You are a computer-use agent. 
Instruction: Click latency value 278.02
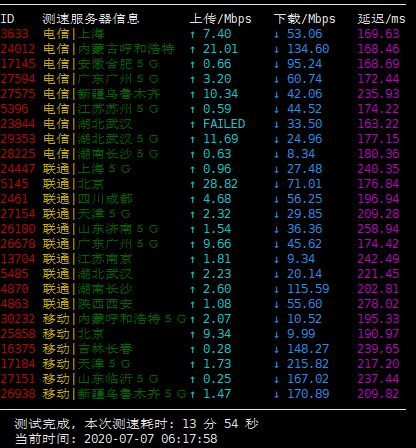pyautogui.click(x=378, y=304)
